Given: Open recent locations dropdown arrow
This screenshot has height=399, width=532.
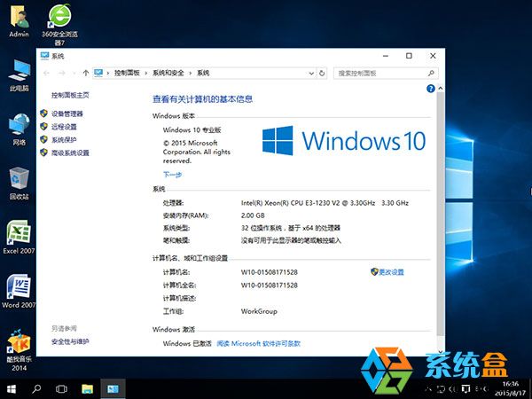Looking at the screenshot, I should (74, 73).
